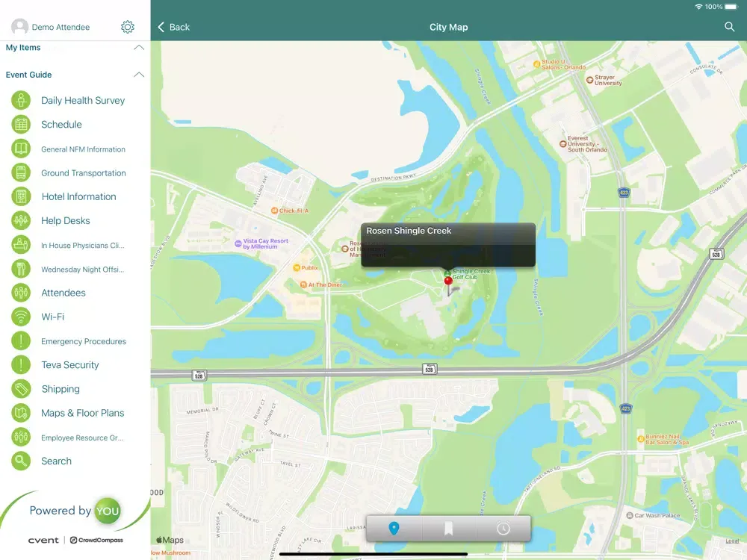Click the In House Physicians icon
Viewport: 747px width, 560px height.
(21, 245)
